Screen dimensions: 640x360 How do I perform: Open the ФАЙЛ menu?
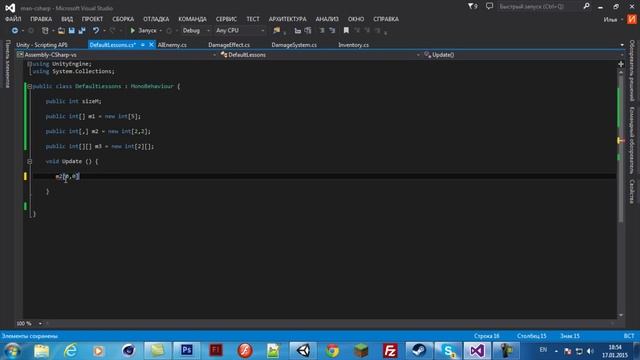click(x=13, y=19)
